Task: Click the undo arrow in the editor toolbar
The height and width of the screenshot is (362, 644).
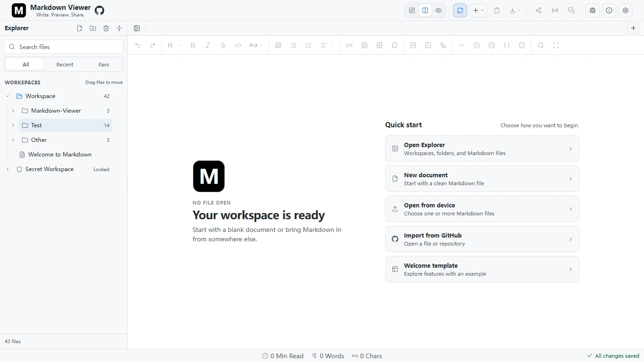Action: click(138, 45)
